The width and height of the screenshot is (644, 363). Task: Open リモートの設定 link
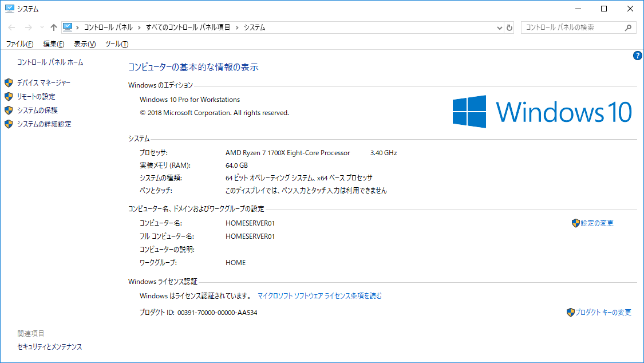36,97
